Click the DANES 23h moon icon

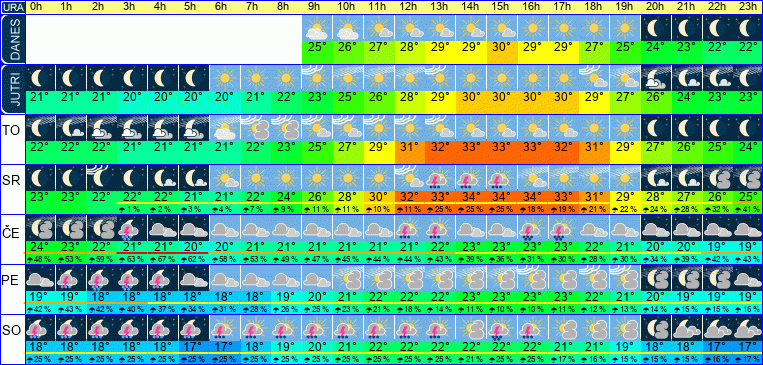(748, 28)
